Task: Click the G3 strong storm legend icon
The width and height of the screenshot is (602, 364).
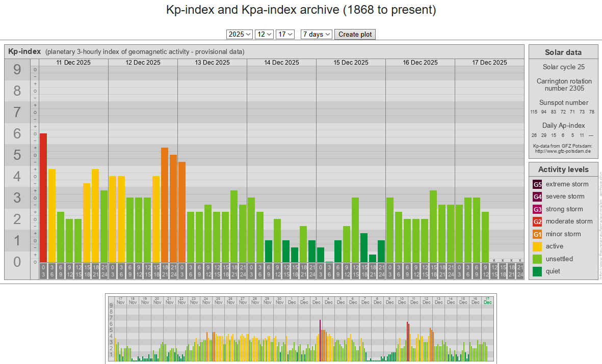Action: [537, 209]
